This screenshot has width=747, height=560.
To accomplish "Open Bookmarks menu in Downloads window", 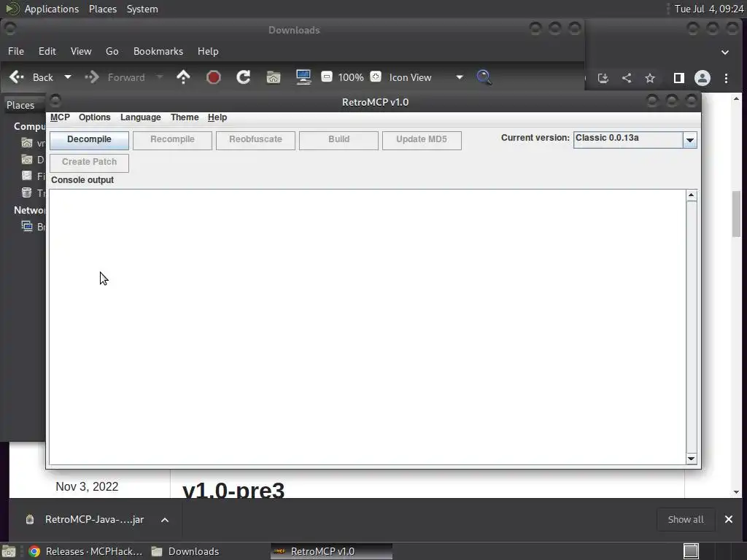I will pyautogui.click(x=158, y=52).
